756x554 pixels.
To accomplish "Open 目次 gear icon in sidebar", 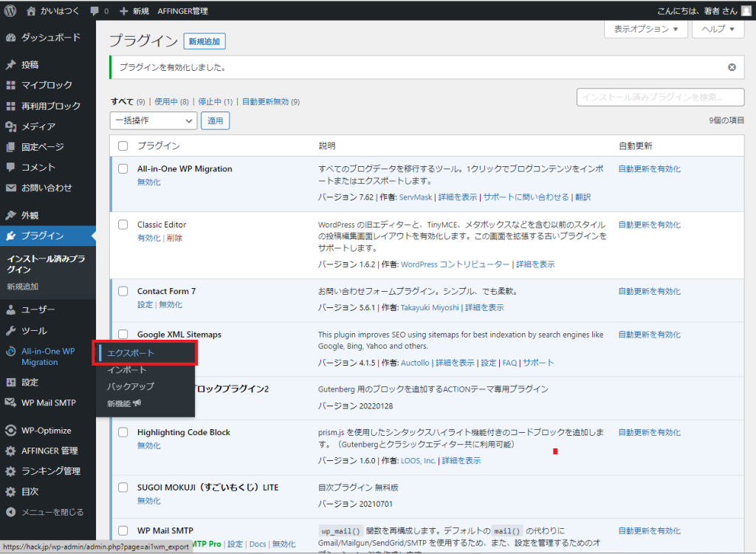I will [x=10, y=492].
